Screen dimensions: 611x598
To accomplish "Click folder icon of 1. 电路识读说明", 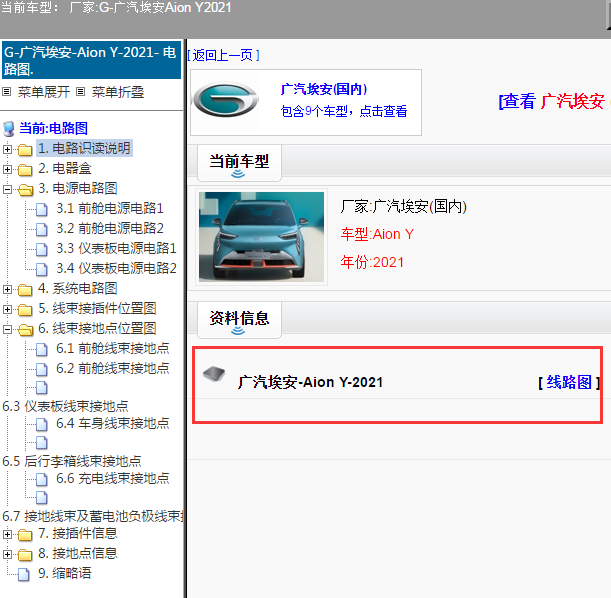I will [x=25, y=149].
